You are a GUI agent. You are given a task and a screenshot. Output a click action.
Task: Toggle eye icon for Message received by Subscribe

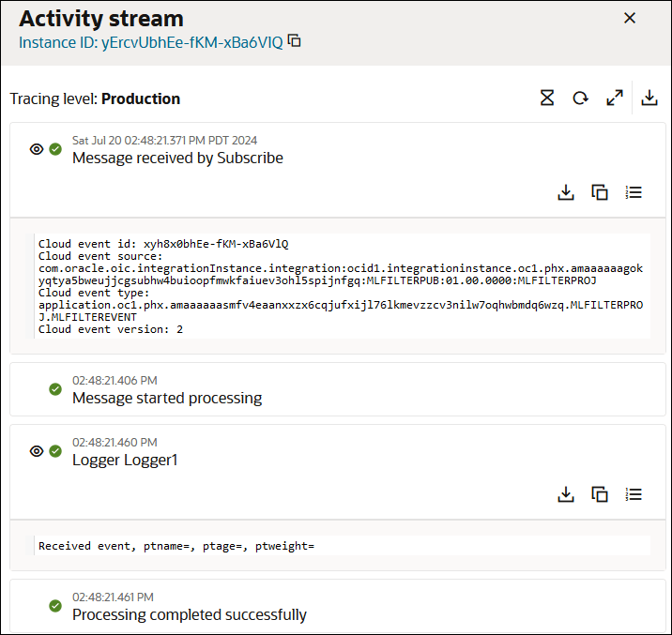point(37,149)
